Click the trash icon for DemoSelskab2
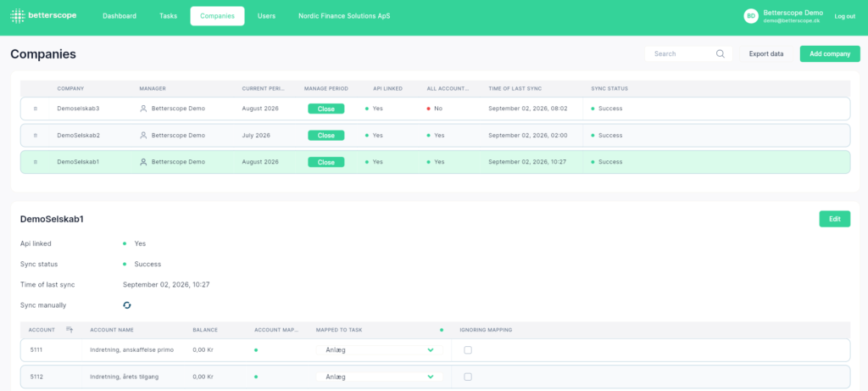 coord(36,135)
